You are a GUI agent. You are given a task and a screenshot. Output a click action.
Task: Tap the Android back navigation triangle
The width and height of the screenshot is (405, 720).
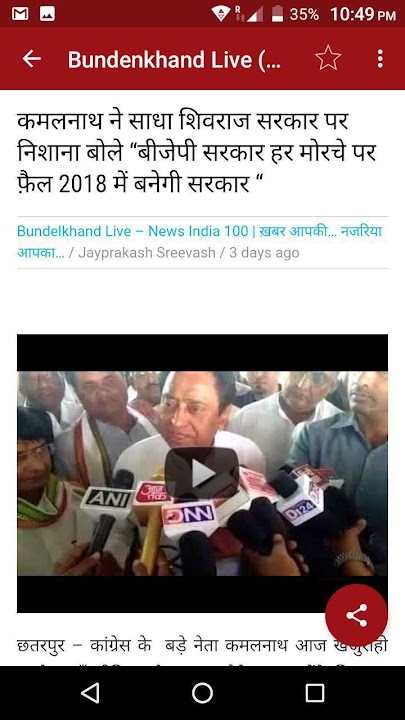tap(90, 692)
